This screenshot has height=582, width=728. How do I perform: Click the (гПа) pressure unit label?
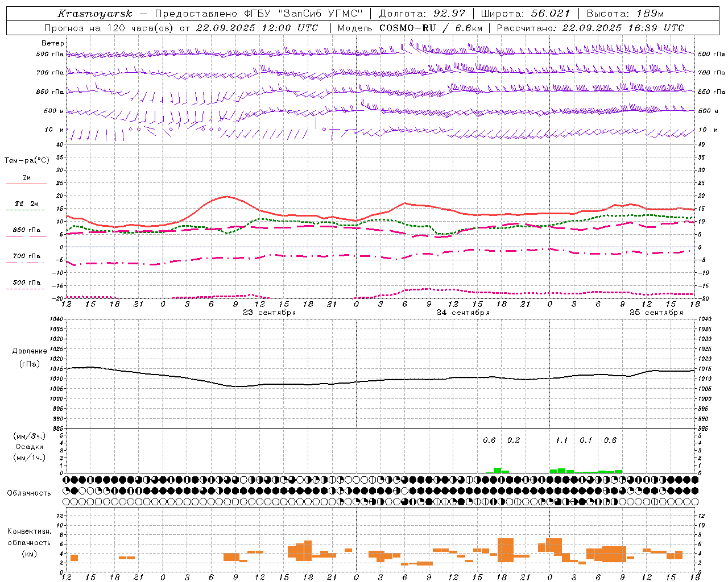pos(30,364)
